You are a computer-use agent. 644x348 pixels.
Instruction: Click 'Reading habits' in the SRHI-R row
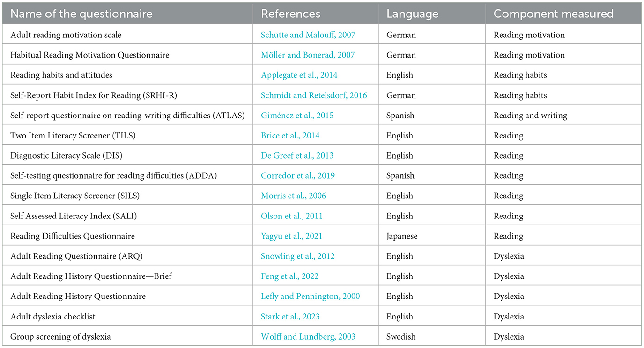click(520, 95)
